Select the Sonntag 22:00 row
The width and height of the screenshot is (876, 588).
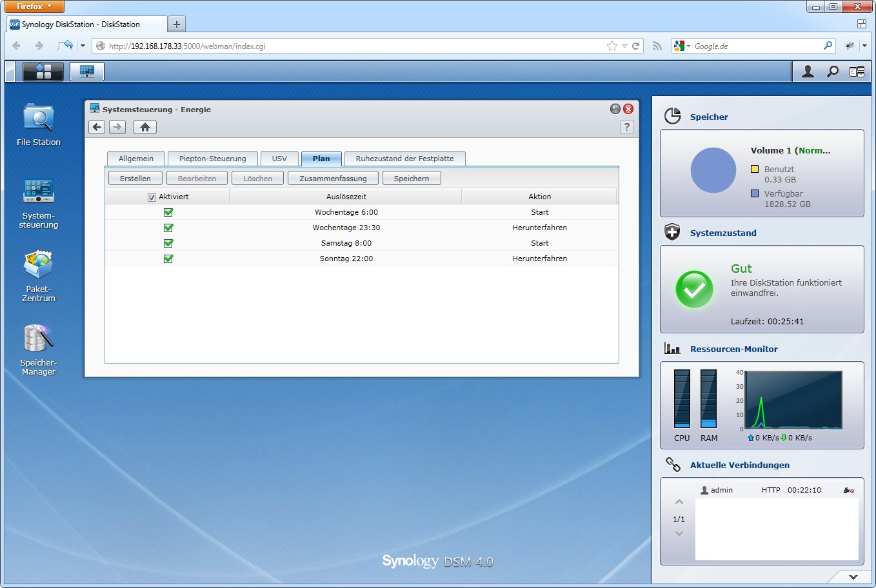(x=361, y=259)
